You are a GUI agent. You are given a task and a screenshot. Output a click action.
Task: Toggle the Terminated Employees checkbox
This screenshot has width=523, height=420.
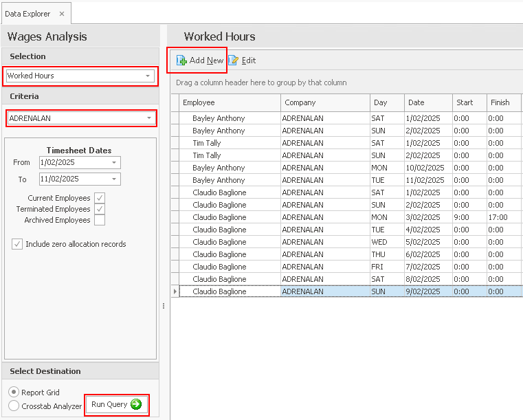coord(100,209)
